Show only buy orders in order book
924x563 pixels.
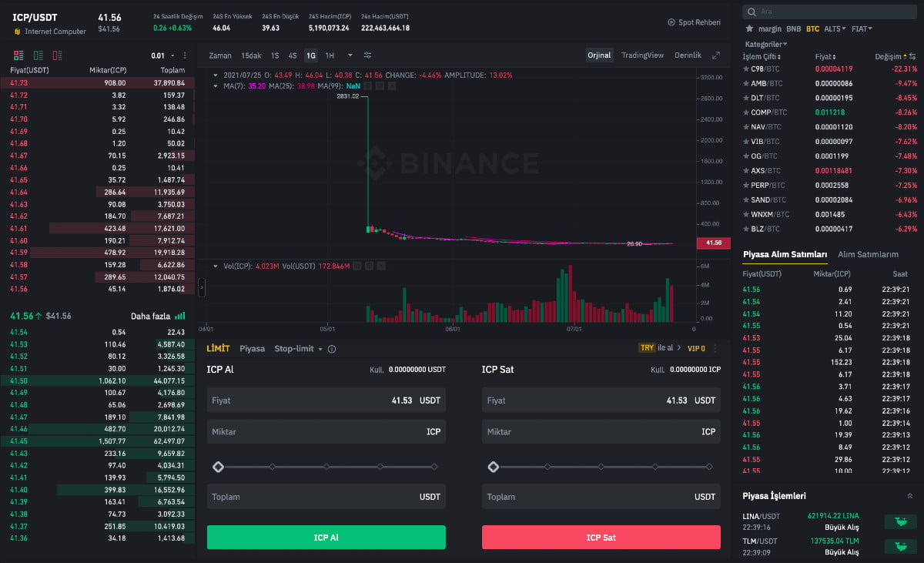point(38,55)
